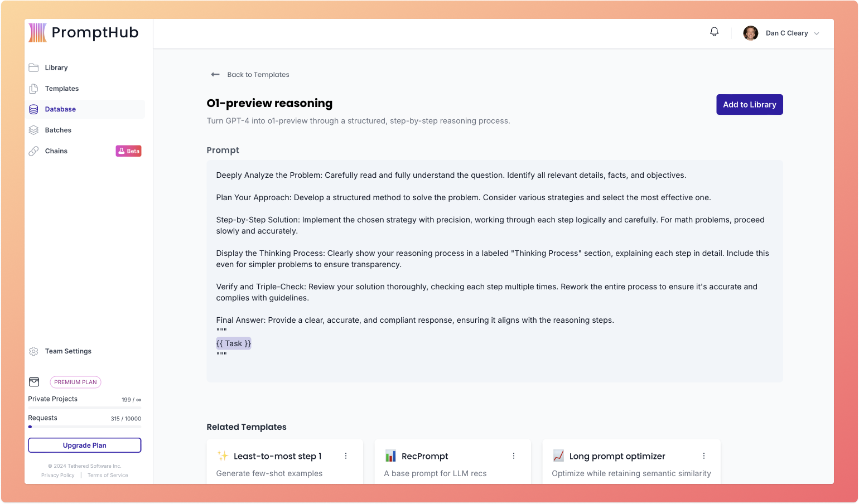Screen dimensions: 859x504
Task: Click 'Deeply Analyze the Problem' prompt line
Action: [x=451, y=175]
